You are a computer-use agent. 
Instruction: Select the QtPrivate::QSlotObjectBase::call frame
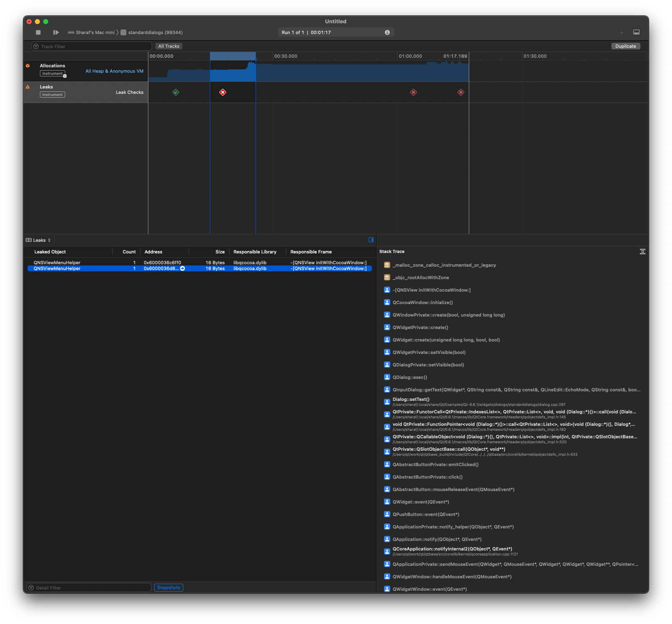(485, 452)
